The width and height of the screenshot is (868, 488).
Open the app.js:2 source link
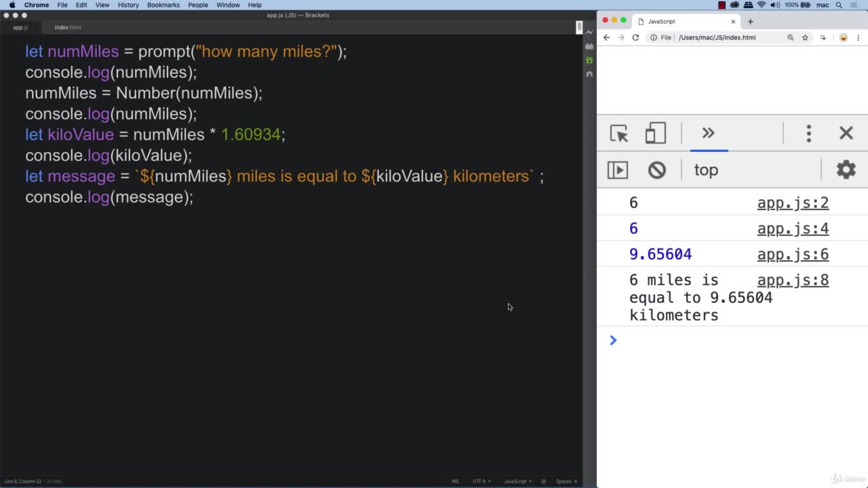tap(793, 203)
